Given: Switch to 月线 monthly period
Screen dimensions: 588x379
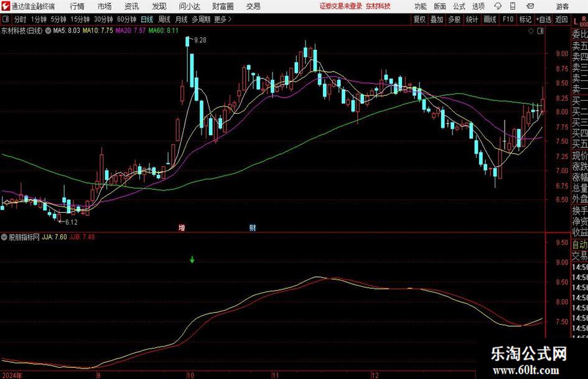Looking at the screenshot, I should (182, 19).
